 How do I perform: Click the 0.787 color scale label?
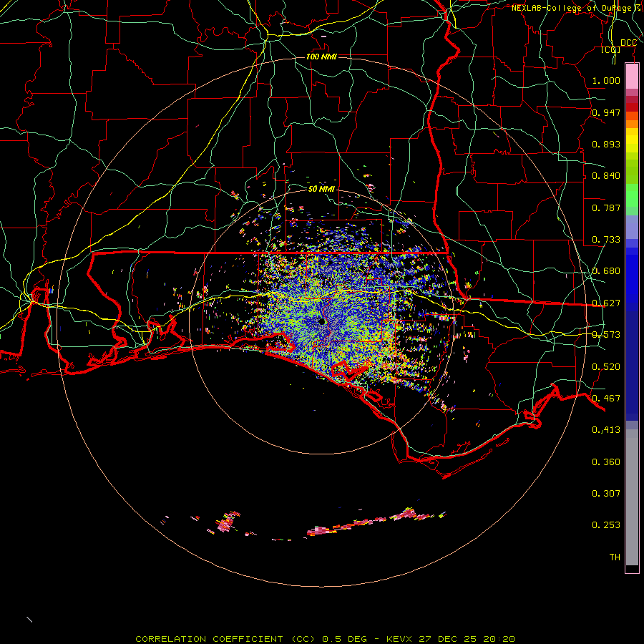click(x=606, y=208)
